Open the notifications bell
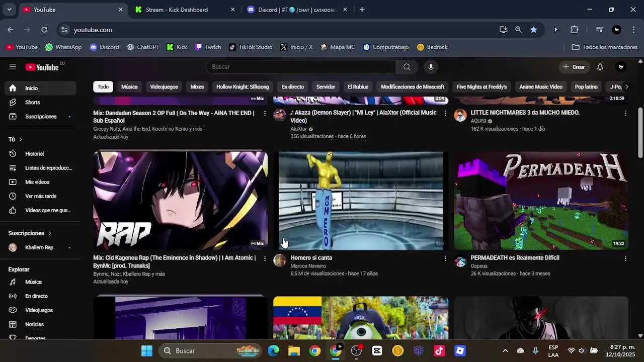This screenshot has width=644, height=362. point(600,67)
